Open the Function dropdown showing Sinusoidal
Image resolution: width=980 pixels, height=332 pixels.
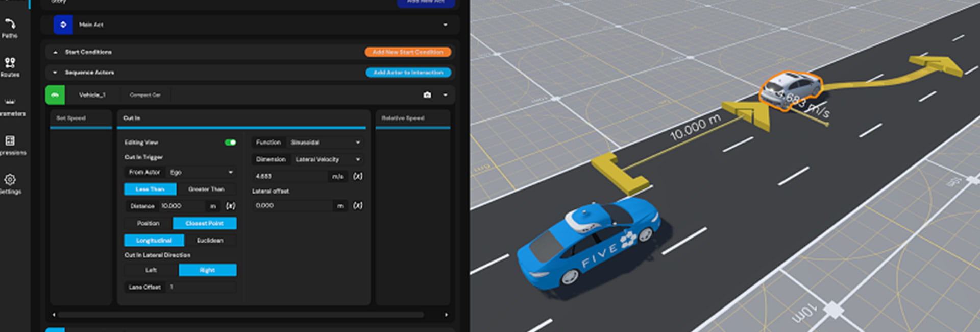pyautogui.click(x=325, y=143)
